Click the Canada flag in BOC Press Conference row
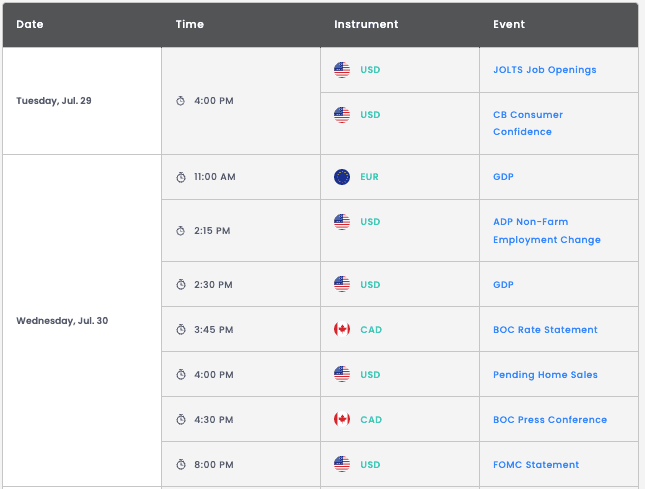The image size is (645, 489). coord(342,420)
